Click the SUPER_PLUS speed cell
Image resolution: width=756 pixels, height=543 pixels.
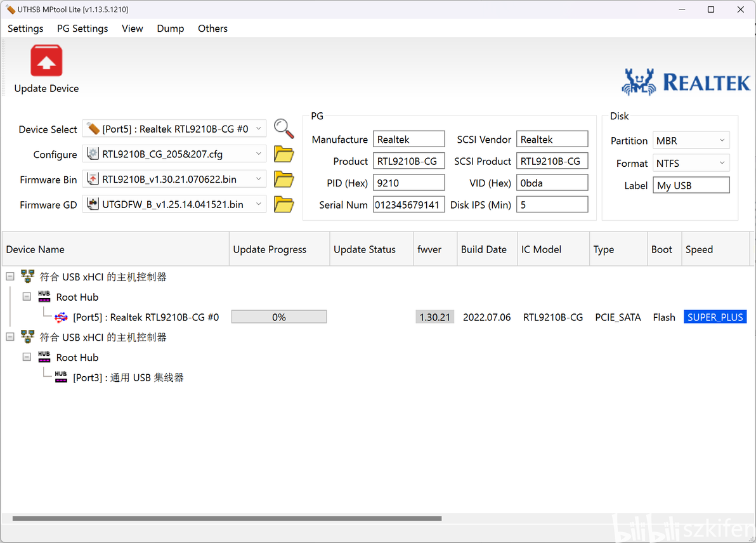[x=715, y=317]
